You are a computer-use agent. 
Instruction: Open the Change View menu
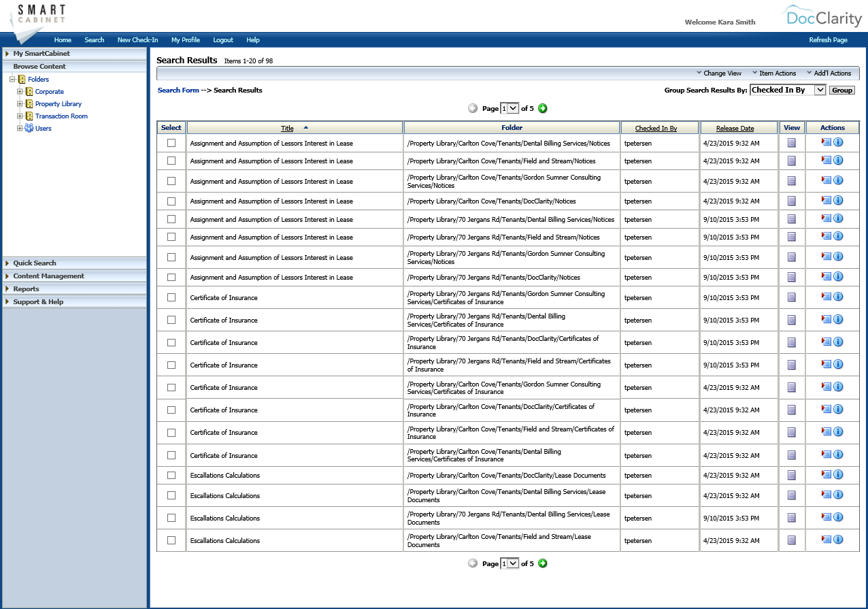coord(719,73)
